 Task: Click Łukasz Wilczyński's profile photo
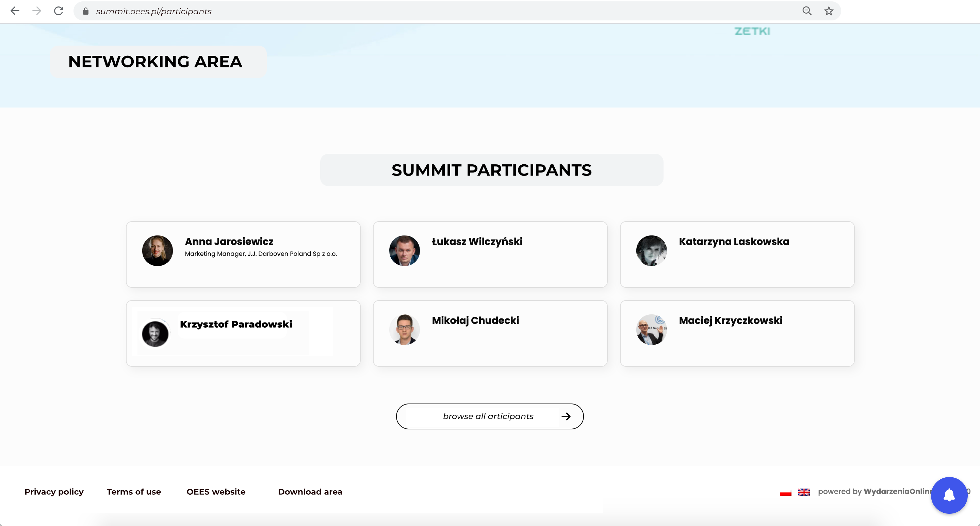pos(404,251)
